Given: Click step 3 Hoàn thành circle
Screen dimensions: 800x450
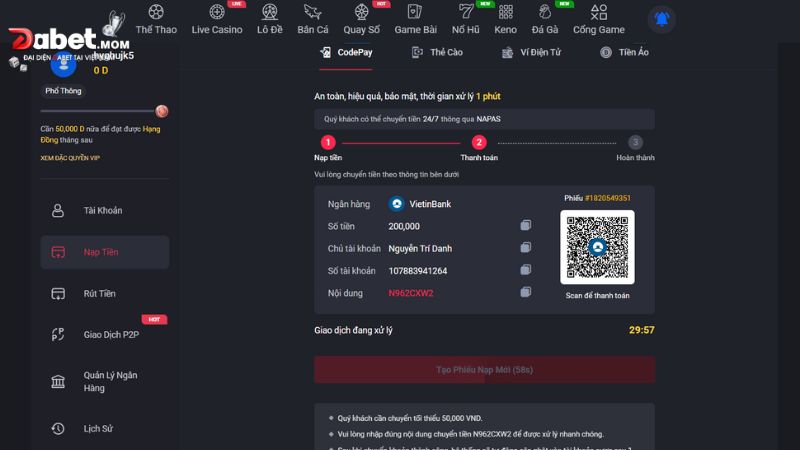Looking at the screenshot, I should point(635,142).
